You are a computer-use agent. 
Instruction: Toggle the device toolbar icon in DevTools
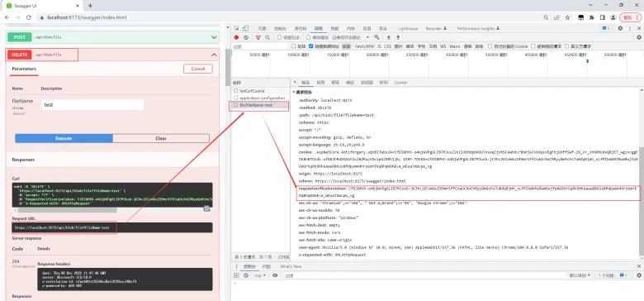245,28
